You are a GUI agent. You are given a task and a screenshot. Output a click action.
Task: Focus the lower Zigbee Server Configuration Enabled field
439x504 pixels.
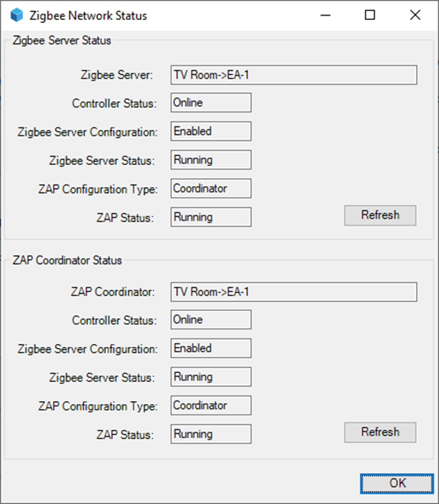pos(211,348)
